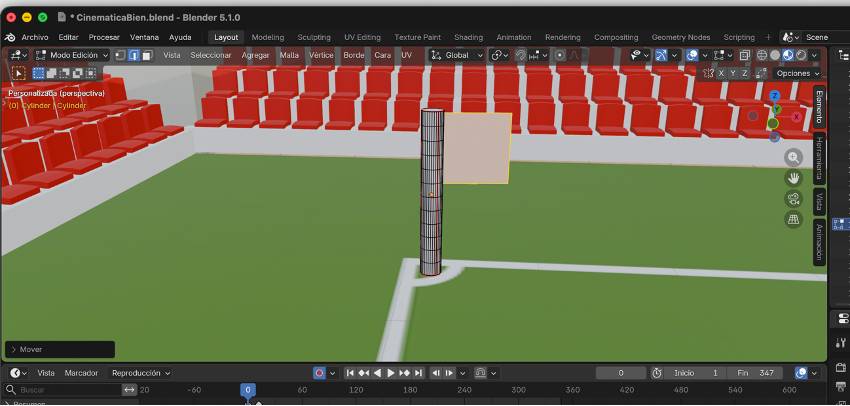Add a new workspace with plus button
Image resolution: width=850 pixels, height=406 pixels.
click(x=768, y=37)
